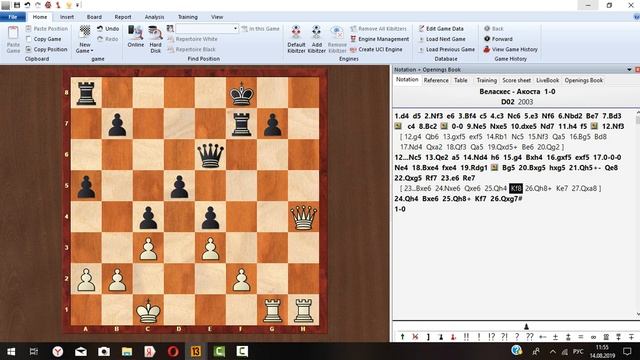Click the !? interesting move annotation
Viewport: 640px width, 360px height.
click(491, 337)
